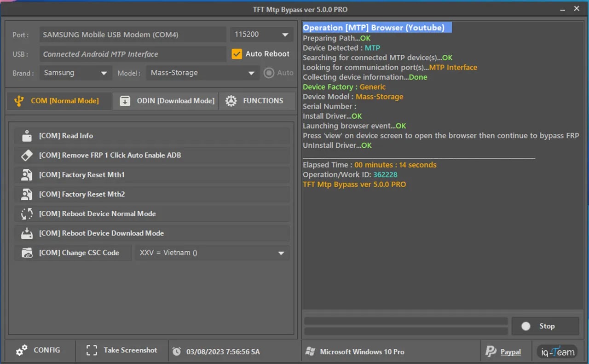Image resolution: width=589 pixels, height=364 pixels.
Task: Click the round Stop indicator icon
Action: click(526, 326)
